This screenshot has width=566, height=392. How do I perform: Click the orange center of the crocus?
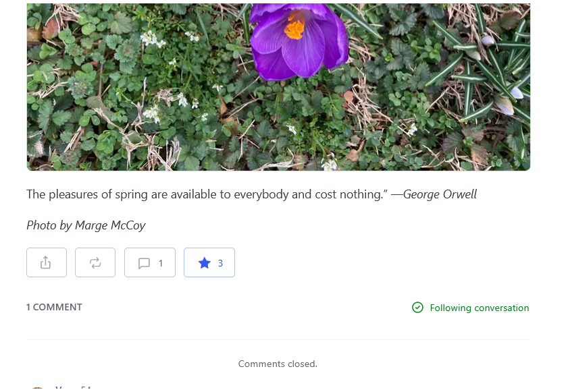click(294, 27)
